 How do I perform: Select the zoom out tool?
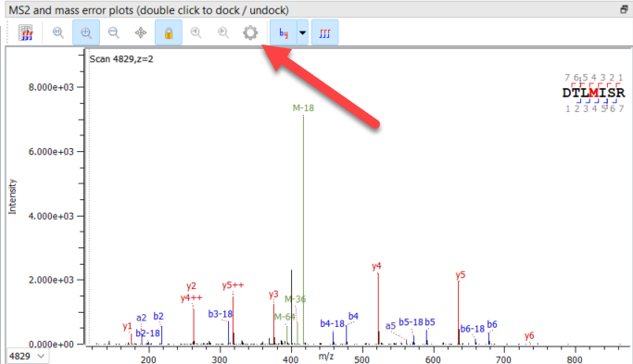[x=114, y=32]
